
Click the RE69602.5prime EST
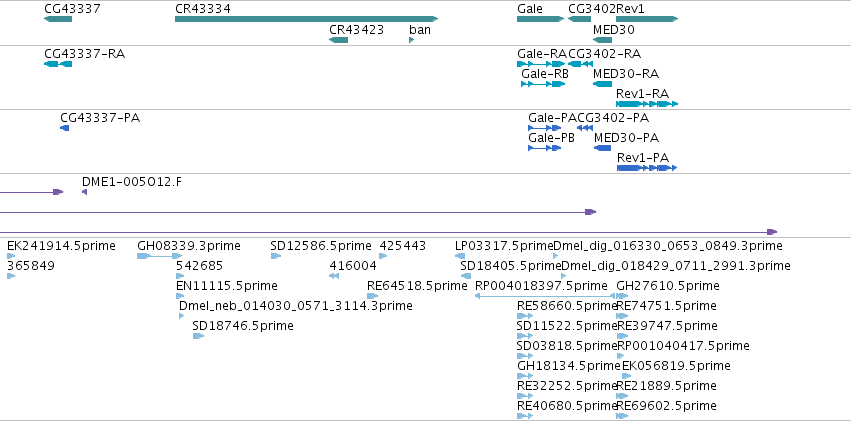coord(623,416)
